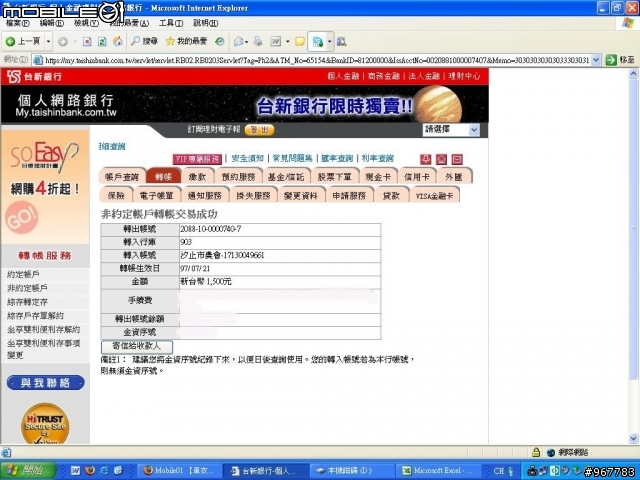Click the Messenger toolbar icon
This screenshot has height=480, width=640.
tap(318, 41)
